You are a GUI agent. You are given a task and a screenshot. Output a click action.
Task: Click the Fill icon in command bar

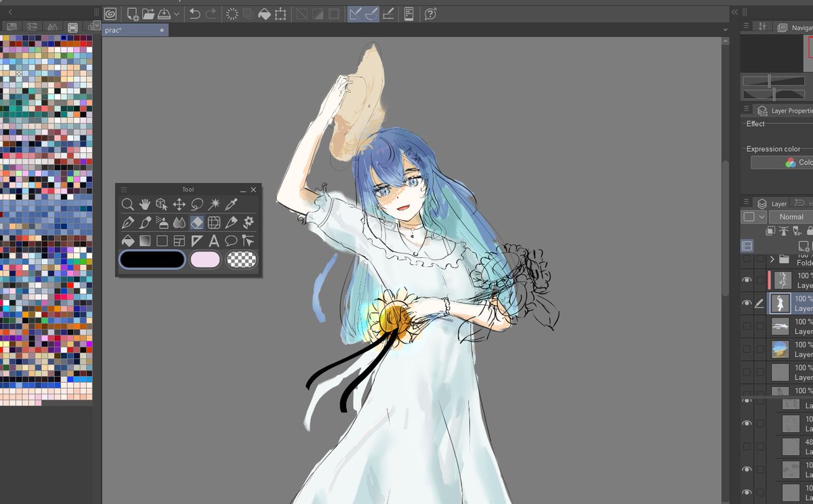point(265,14)
